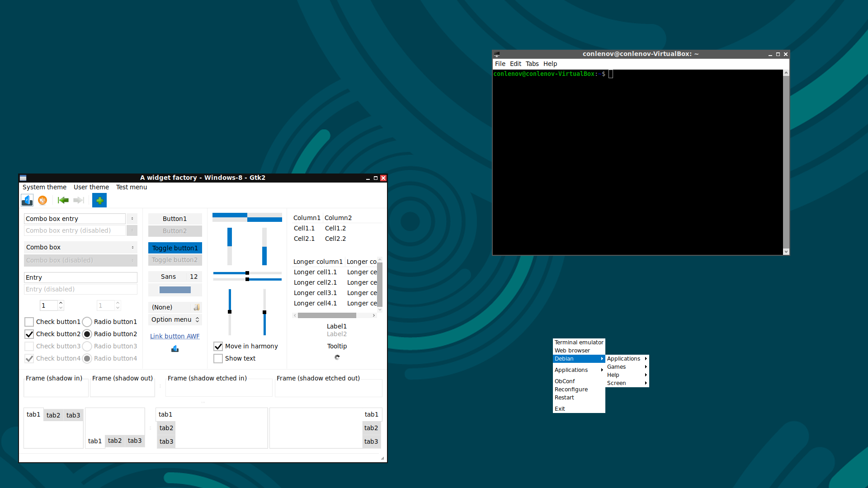
Task: Follow the Link button AWF link
Action: click(175, 336)
